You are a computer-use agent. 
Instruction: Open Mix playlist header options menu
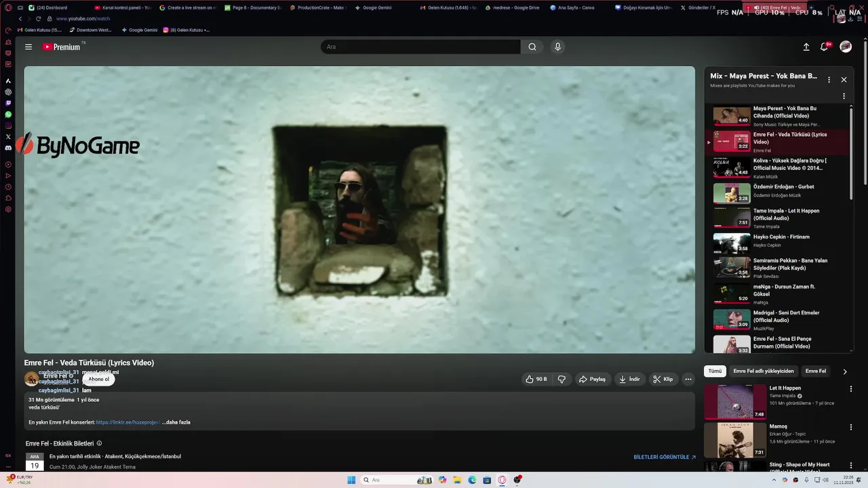point(829,79)
